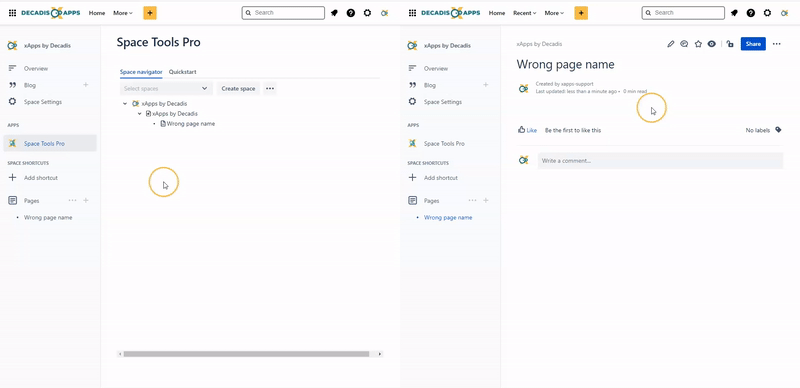Image resolution: width=800 pixels, height=388 pixels.
Task: Collapse nested xApps by Decadis page node arrow
Action: click(140, 114)
